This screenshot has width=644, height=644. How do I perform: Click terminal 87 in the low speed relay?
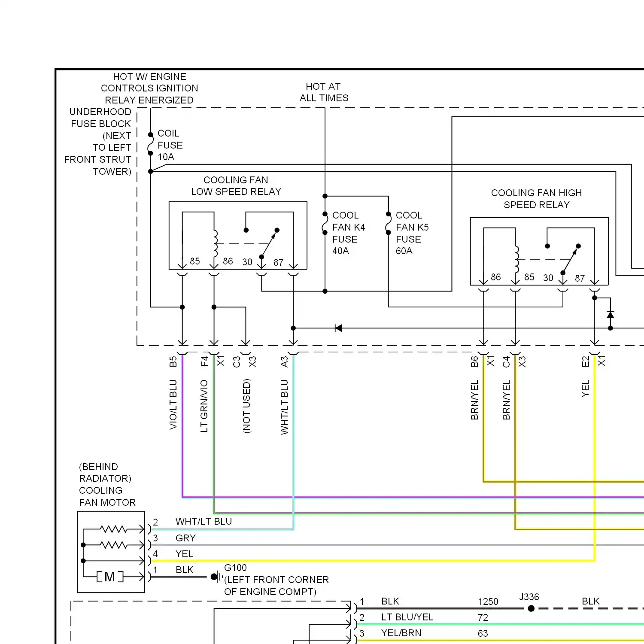pos(279,262)
